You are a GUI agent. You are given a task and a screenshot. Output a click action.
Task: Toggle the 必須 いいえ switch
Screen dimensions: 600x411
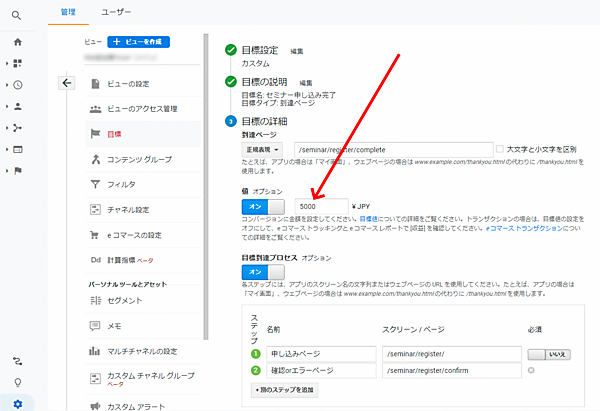point(548,353)
